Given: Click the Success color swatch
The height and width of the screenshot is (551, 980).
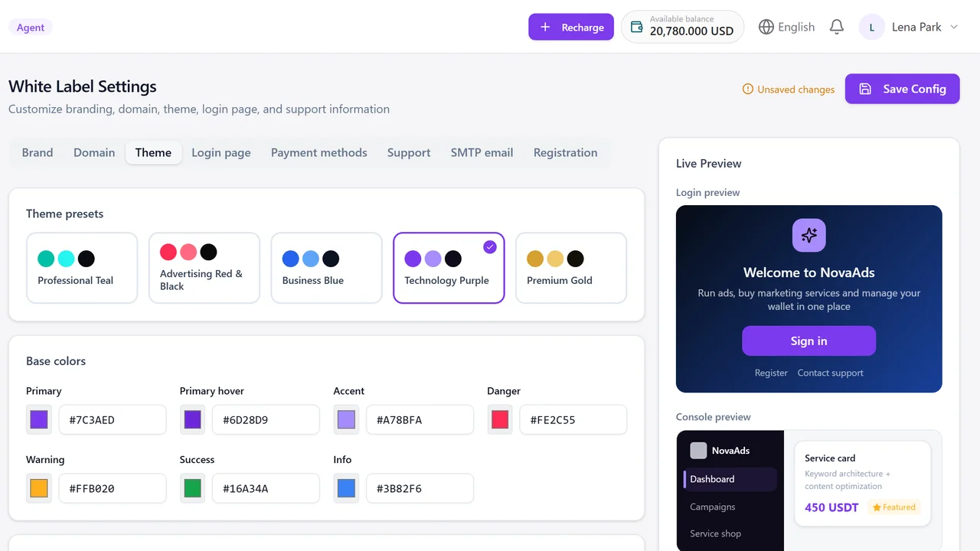Looking at the screenshot, I should point(193,488).
